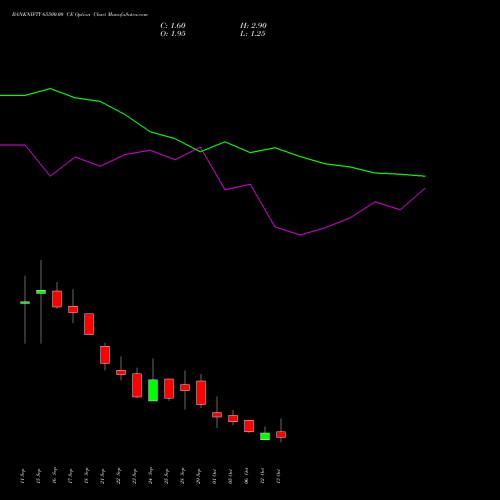Select the high value 'H: 2.90'

pyautogui.click(x=253, y=26)
